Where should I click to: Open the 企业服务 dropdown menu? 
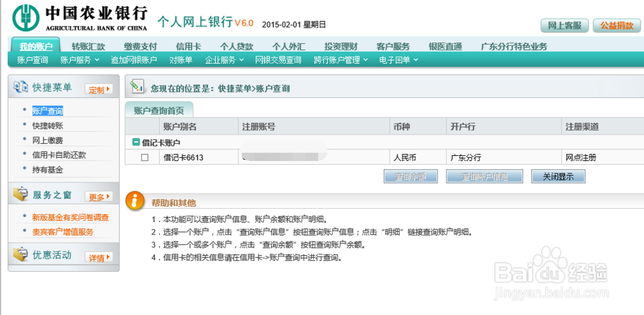tap(225, 60)
